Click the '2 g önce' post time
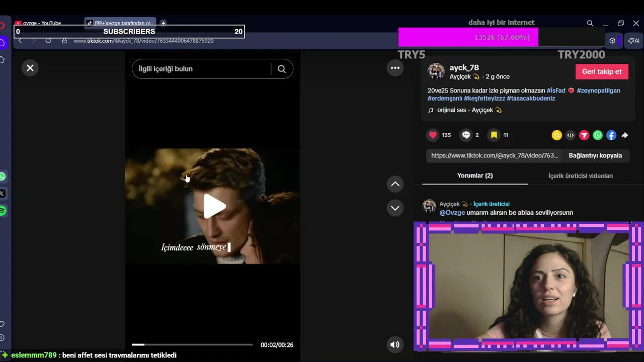 point(498,77)
